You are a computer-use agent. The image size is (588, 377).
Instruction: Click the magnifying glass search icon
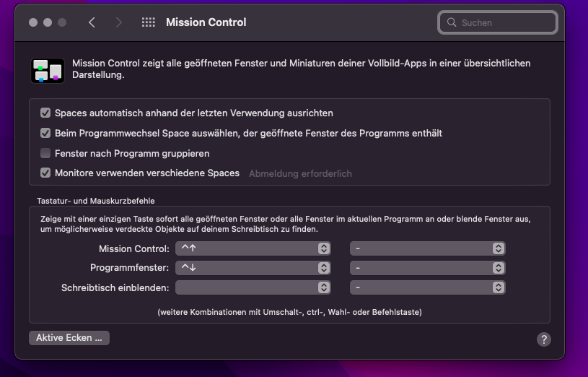(452, 22)
